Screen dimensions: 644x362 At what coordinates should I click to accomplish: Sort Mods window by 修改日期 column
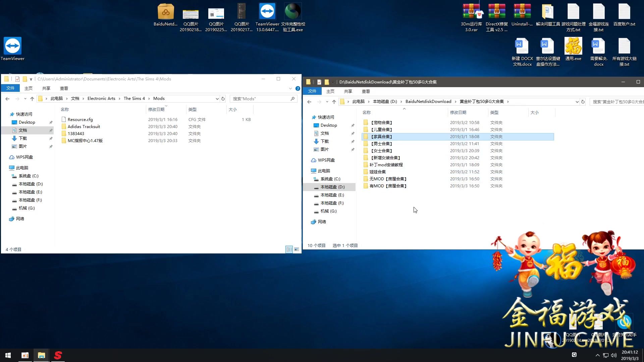click(x=166, y=109)
